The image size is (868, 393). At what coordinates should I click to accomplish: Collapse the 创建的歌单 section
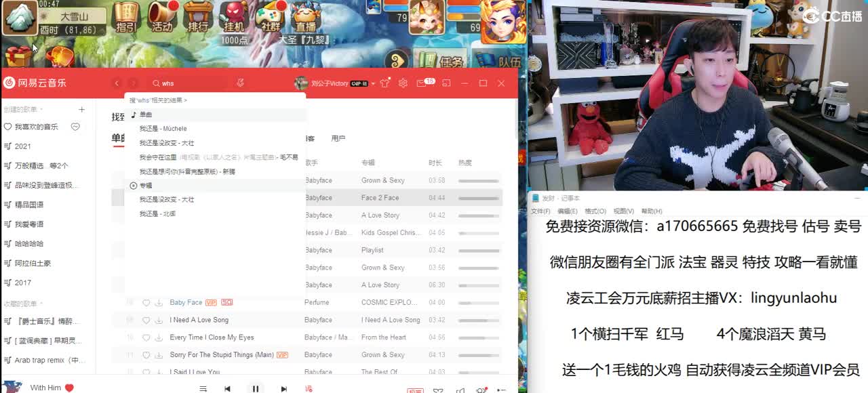pyautogui.click(x=22, y=109)
